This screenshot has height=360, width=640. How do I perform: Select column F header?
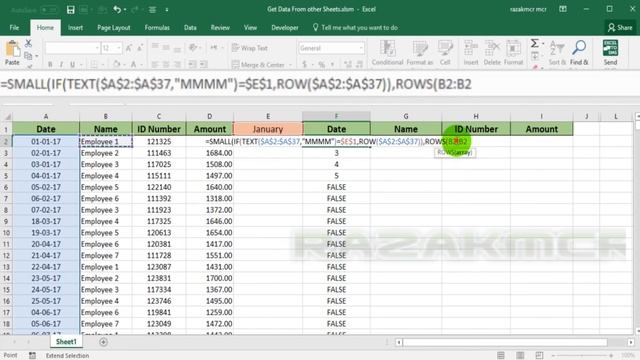336,116
